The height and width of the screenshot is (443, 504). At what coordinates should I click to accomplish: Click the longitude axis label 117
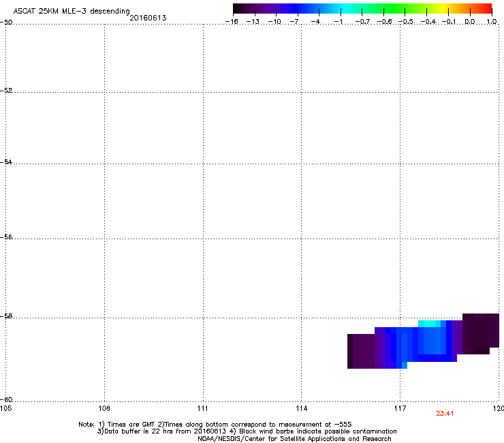pos(400,408)
